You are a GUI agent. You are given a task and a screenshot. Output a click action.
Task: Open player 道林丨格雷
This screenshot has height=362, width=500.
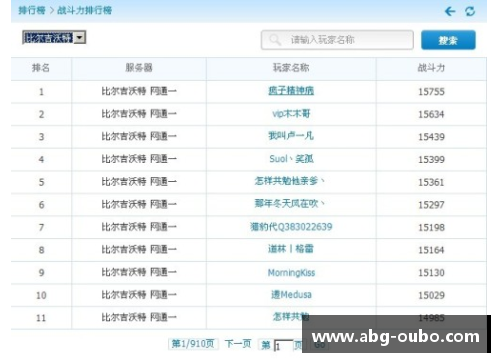(x=291, y=249)
